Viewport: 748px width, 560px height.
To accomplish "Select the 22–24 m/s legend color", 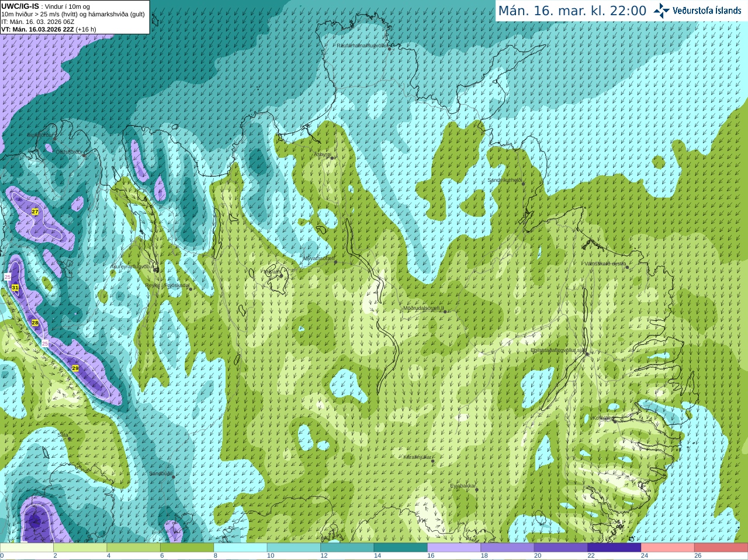I will pyautogui.click(x=614, y=548).
